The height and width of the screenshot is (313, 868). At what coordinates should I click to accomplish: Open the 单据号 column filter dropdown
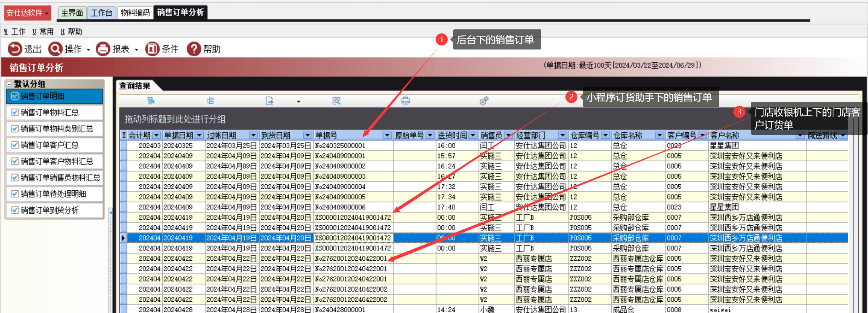click(x=387, y=136)
